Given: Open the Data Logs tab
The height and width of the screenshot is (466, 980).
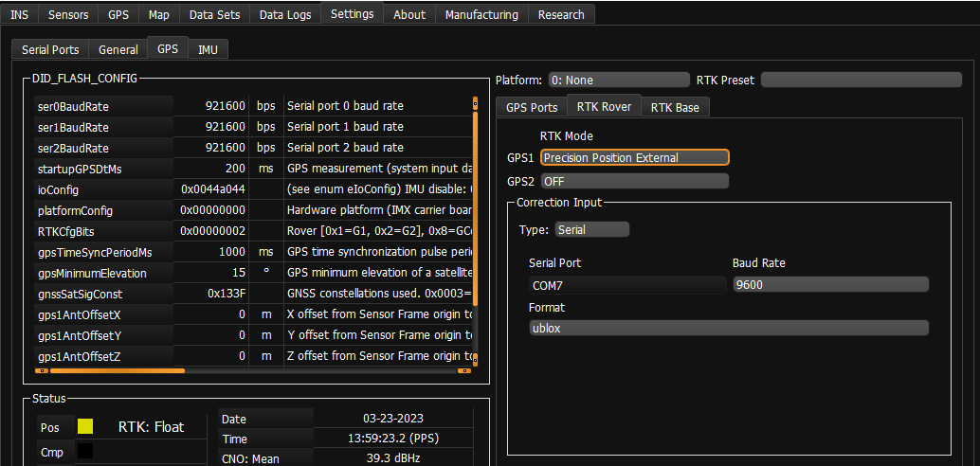Looking at the screenshot, I should pyautogui.click(x=285, y=14).
